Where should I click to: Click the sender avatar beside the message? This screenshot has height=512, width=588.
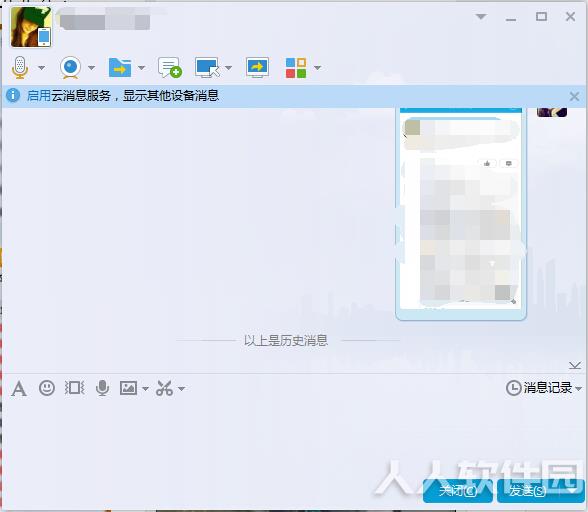click(552, 112)
